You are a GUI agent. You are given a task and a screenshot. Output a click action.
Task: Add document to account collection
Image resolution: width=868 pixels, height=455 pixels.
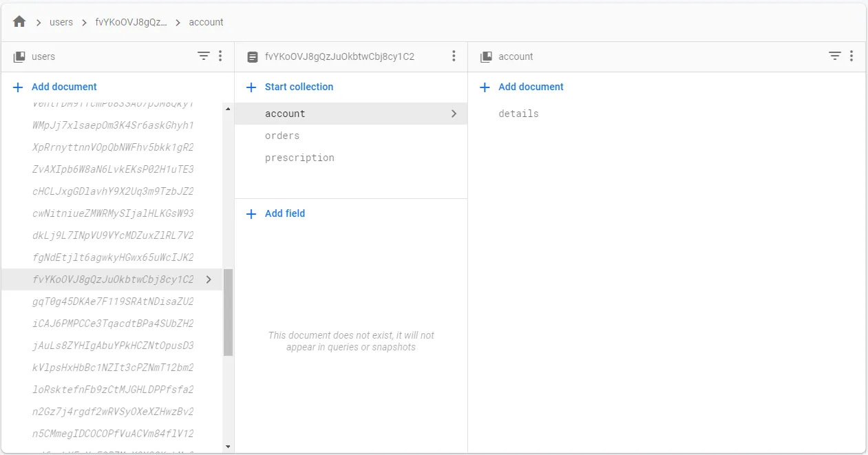(x=522, y=87)
